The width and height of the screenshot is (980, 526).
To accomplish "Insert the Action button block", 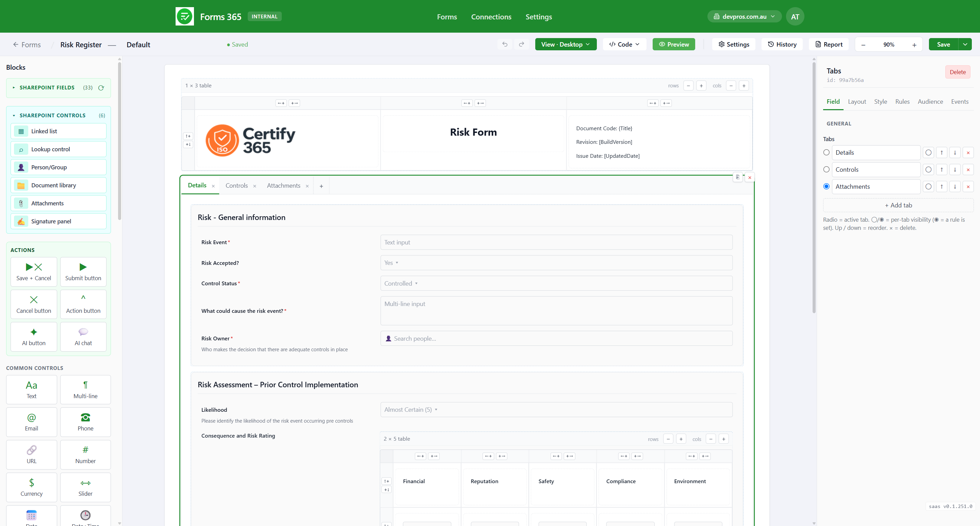I will [x=83, y=304].
